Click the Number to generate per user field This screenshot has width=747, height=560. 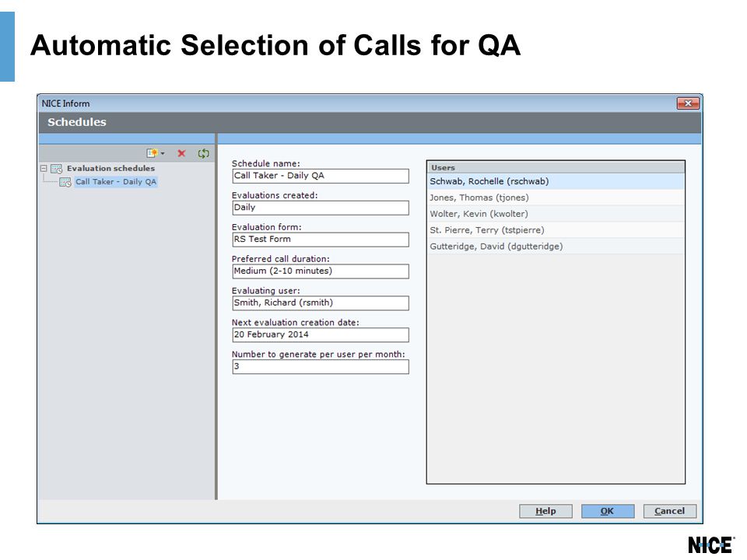pos(321,366)
